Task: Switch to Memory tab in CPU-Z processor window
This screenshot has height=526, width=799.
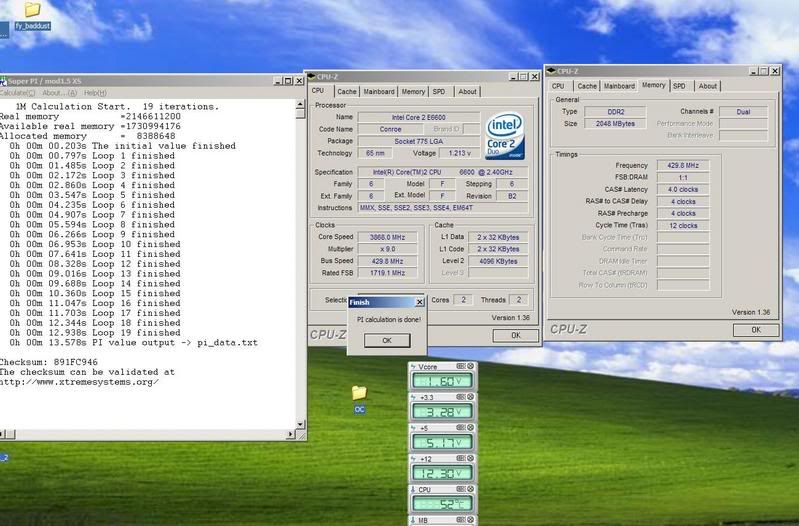Action: pos(413,92)
